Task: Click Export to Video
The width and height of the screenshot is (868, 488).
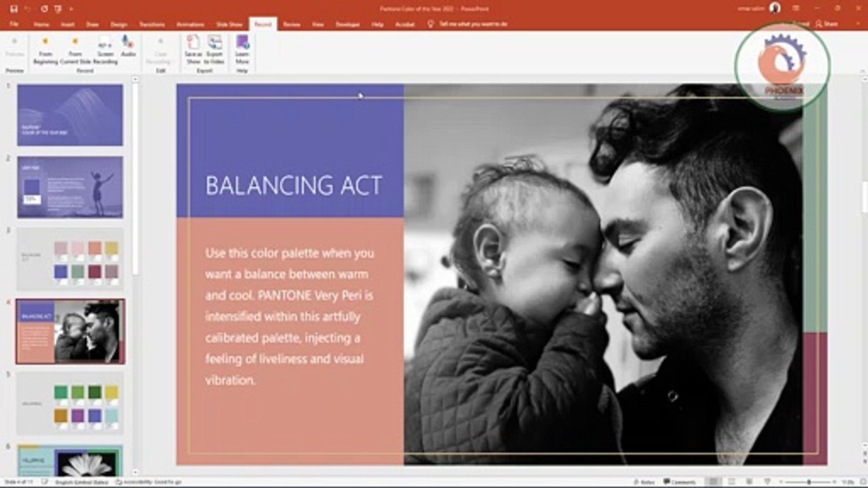Action: [214, 50]
